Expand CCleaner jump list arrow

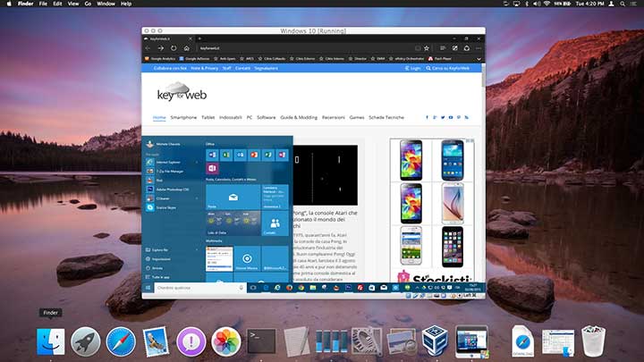[197, 198]
